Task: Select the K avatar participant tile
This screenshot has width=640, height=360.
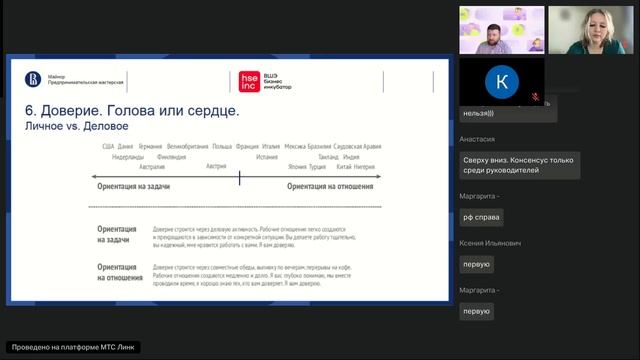Action: 502,82
